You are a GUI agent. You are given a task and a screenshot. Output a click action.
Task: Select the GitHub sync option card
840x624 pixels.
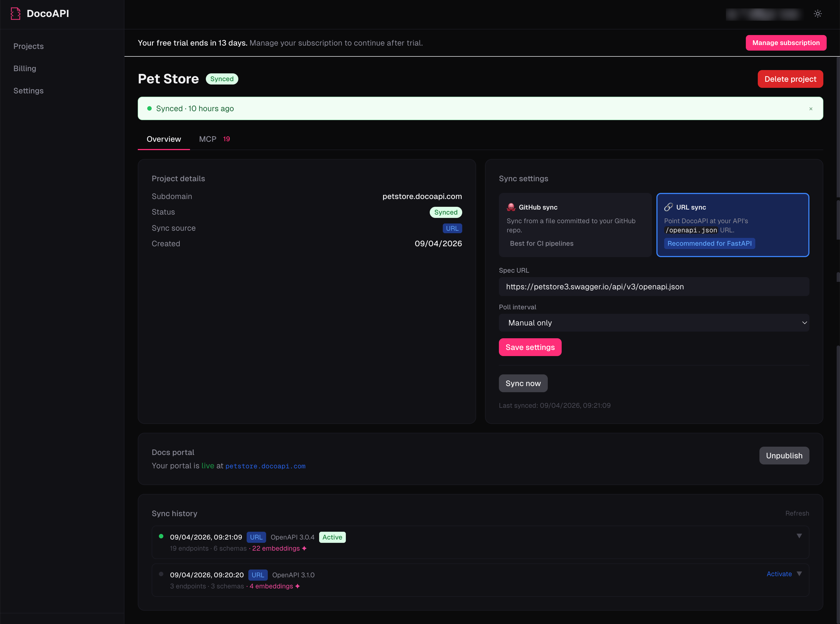click(575, 225)
